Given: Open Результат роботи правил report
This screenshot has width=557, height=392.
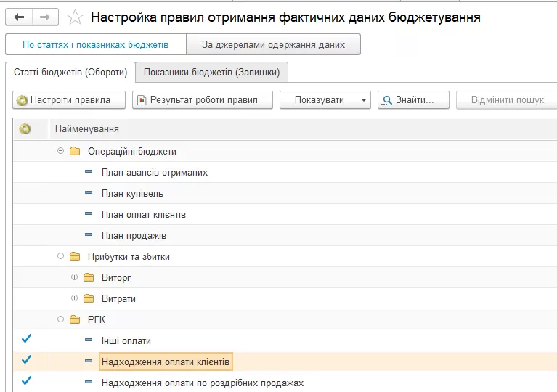Looking at the screenshot, I should tap(203, 100).
